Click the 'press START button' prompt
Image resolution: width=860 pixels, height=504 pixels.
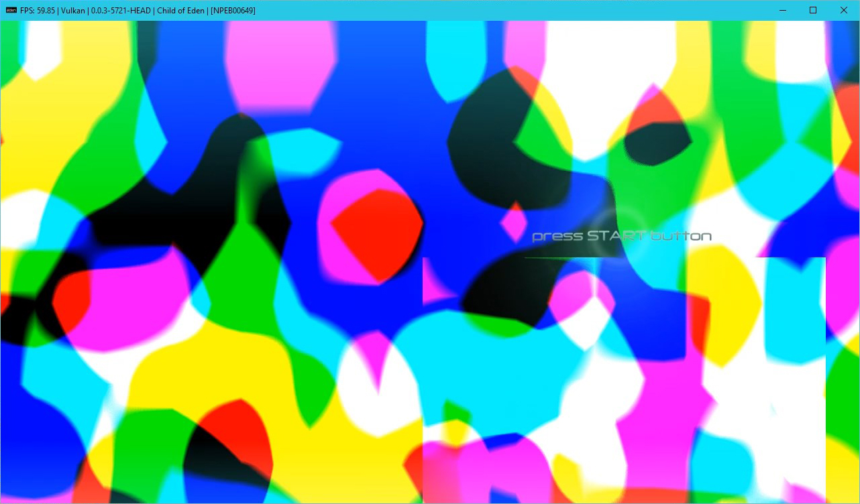(x=622, y=236)
